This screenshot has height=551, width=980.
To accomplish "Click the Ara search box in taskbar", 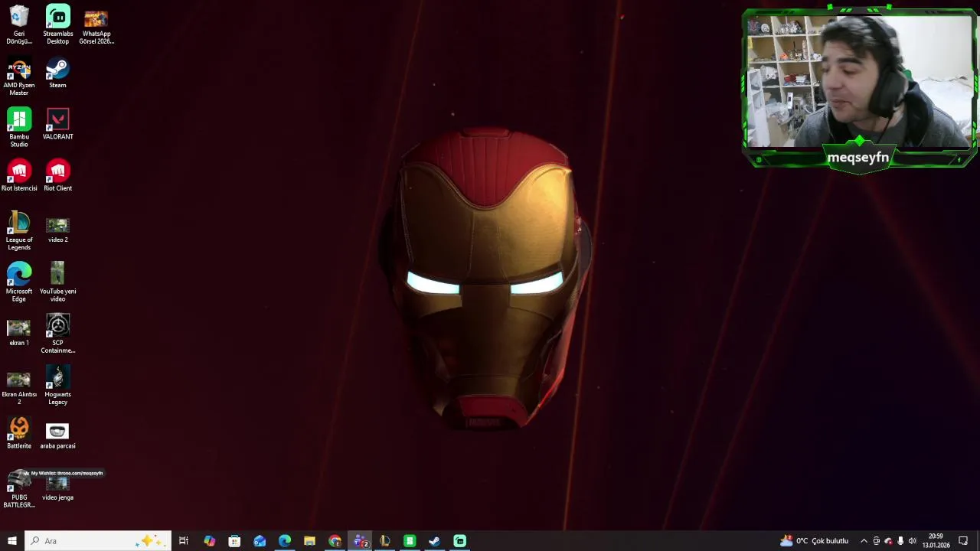I will [97, 541].
